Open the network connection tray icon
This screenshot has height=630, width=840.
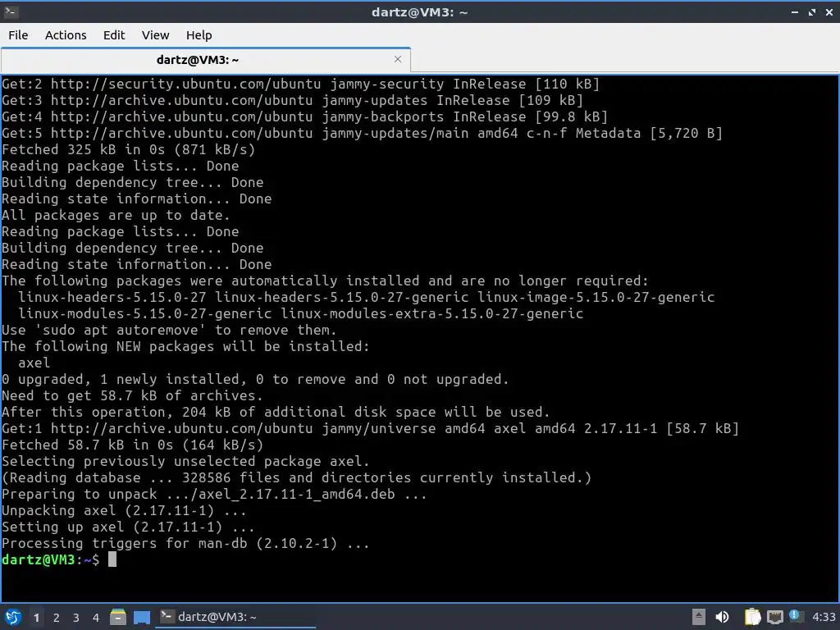click(x=774, y=617)
